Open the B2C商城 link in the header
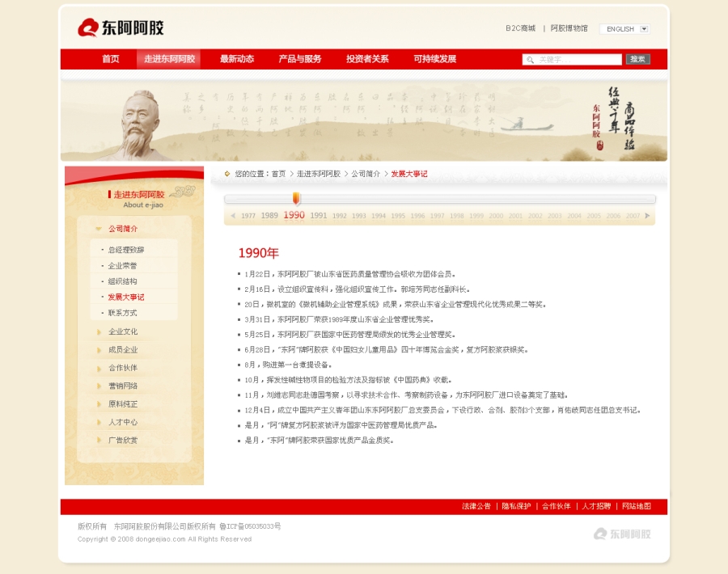 tap(520, 28)
